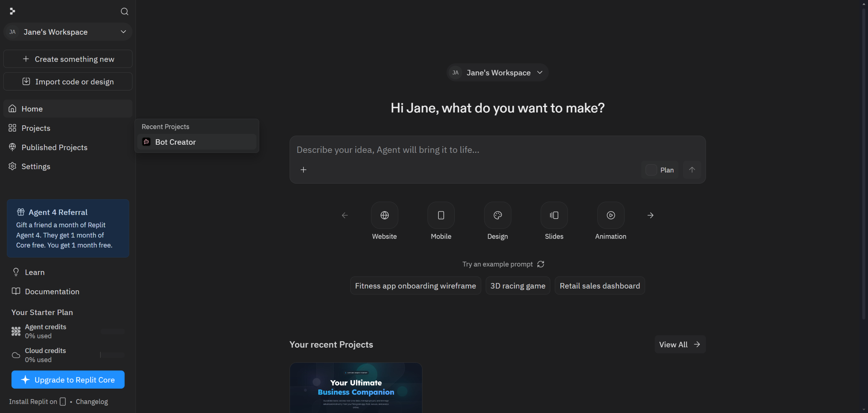
Task: Open the center Jane's Workspace selector
Action: click(497, 73)
